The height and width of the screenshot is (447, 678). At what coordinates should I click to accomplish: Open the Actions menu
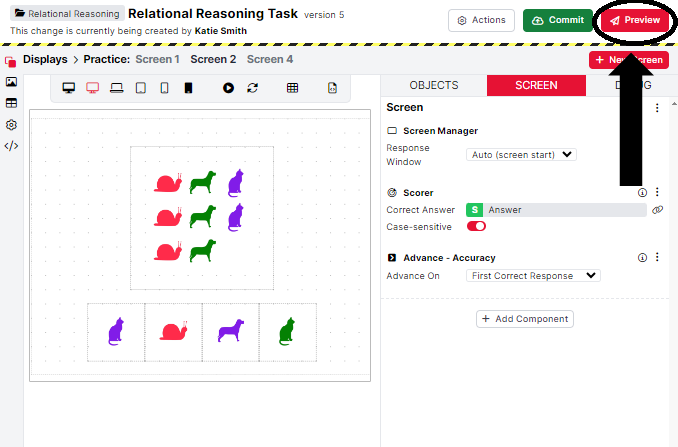tap(481, 20)
